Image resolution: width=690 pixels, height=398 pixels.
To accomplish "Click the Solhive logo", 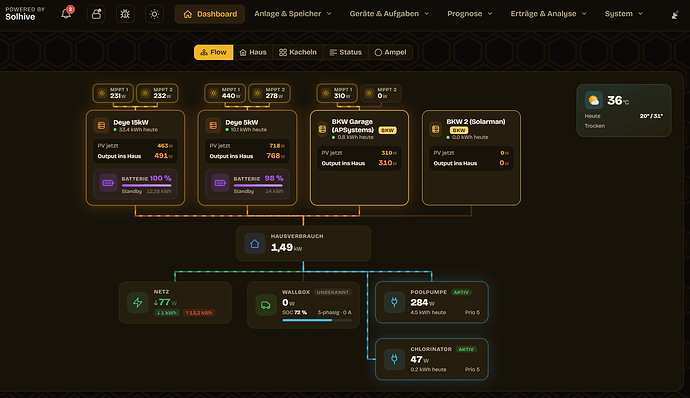I will click(x=25, y=14).
